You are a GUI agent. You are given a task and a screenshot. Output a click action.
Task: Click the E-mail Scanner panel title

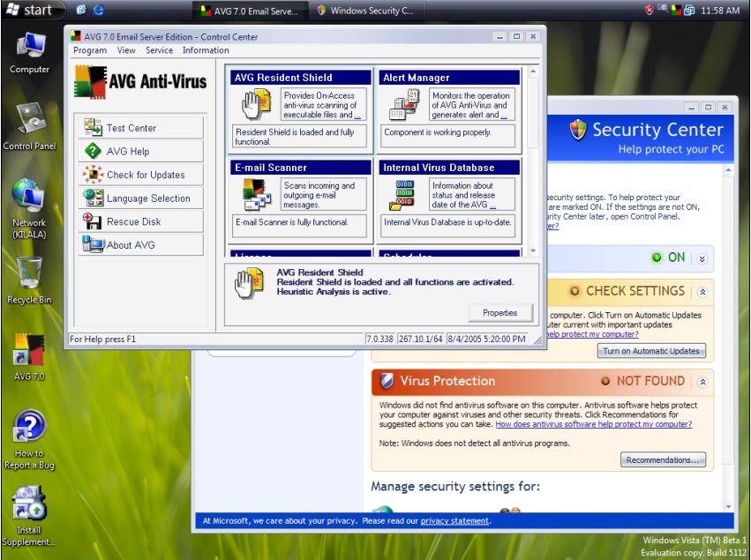[301, 168]
